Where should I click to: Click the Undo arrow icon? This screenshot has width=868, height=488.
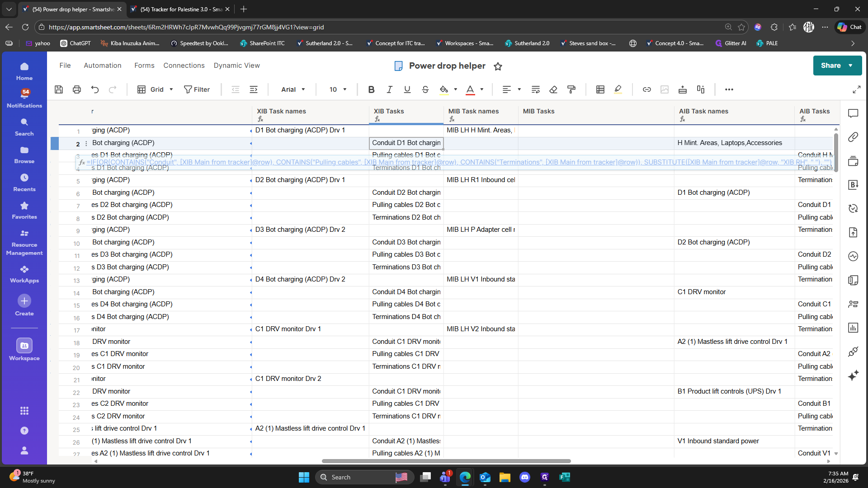point(95,89)
